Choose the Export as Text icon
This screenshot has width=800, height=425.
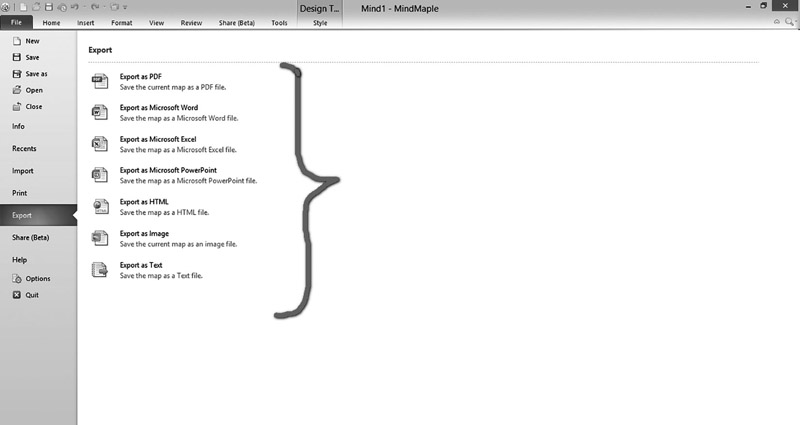coord(99,270)
